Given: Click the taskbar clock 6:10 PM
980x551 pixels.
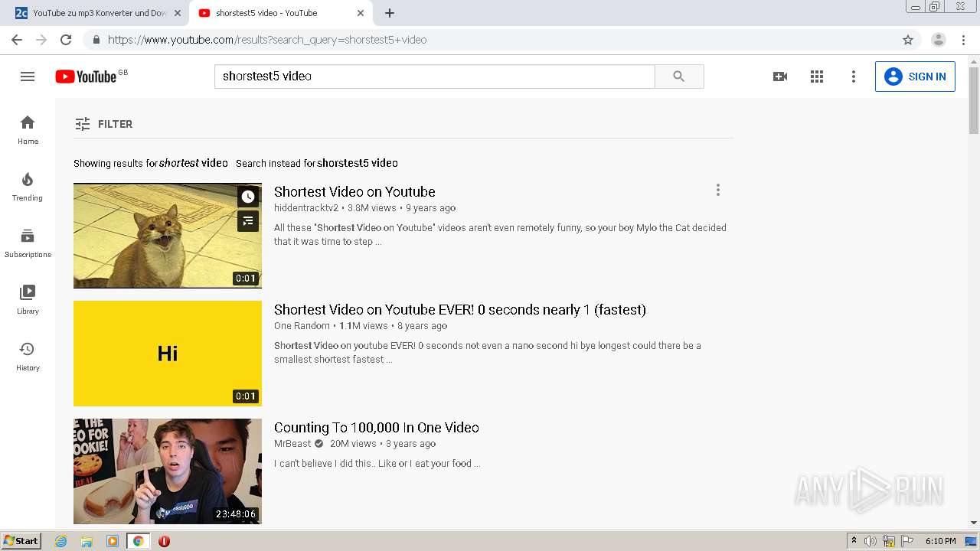Looking at the screenshot, I should [940, 541].
